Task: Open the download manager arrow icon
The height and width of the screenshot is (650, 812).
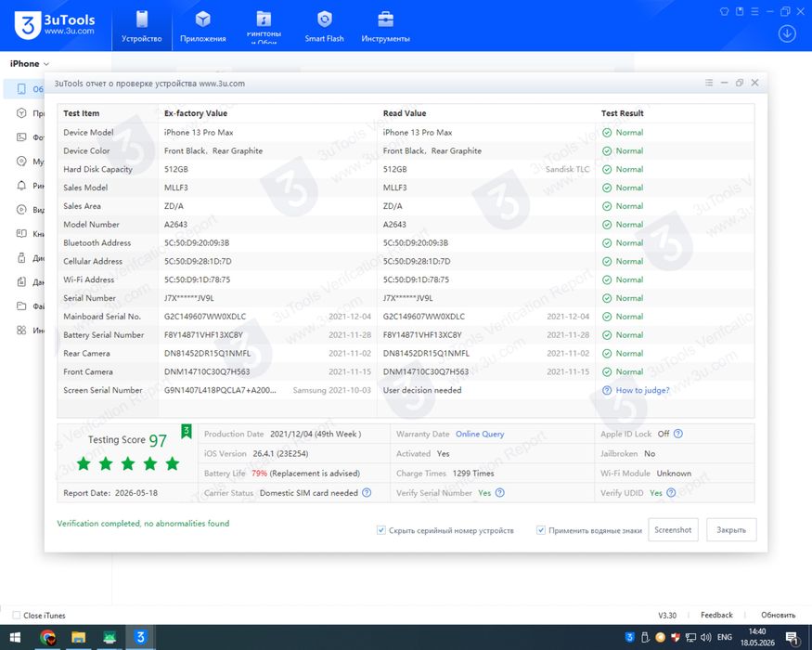Action: (787, 34)
